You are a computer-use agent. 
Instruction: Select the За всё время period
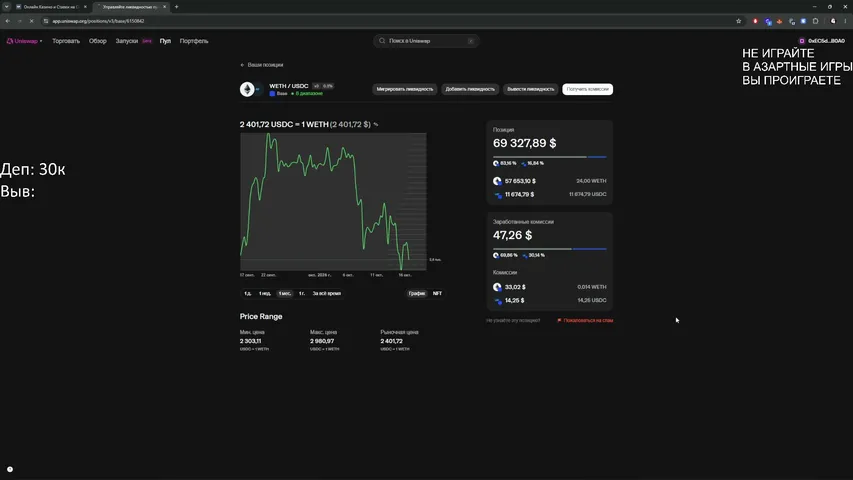(x=326, y=293)
